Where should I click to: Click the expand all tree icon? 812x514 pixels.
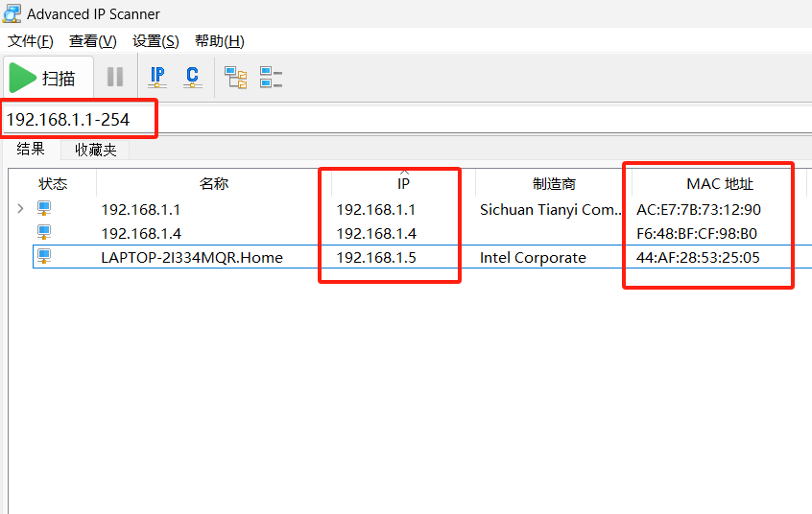point(235,78)
